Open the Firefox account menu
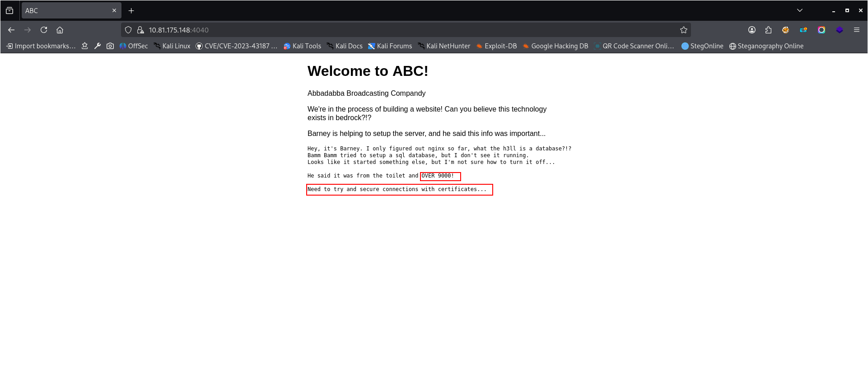 tap(752, 30)
